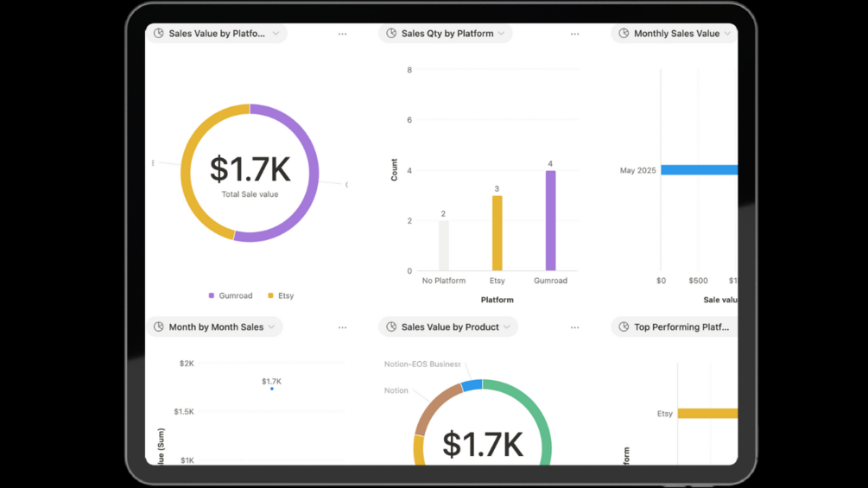The height and width of the screenshot is (488, 868).
Task: Click chart icon beside Month by Month Sales
Action: (158, 327)
